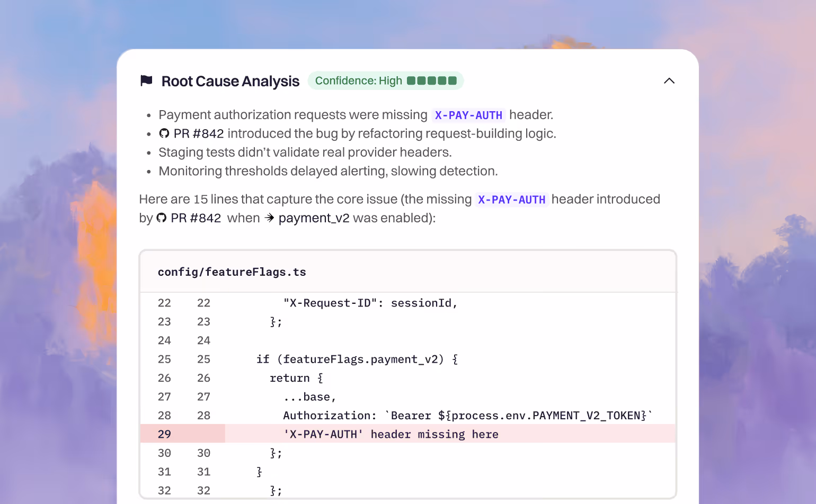Click the GitHub icon in the PR #842 bullet
Screen dimensions: 816x504
pos(164,133)
